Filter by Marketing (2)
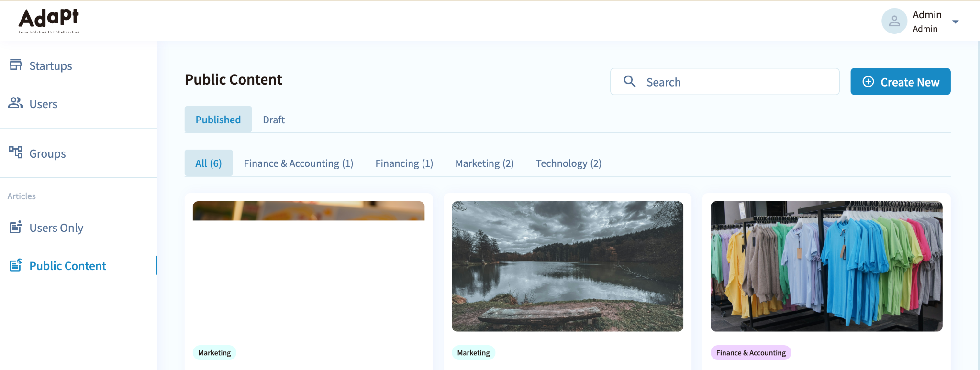 pos(485,163)
